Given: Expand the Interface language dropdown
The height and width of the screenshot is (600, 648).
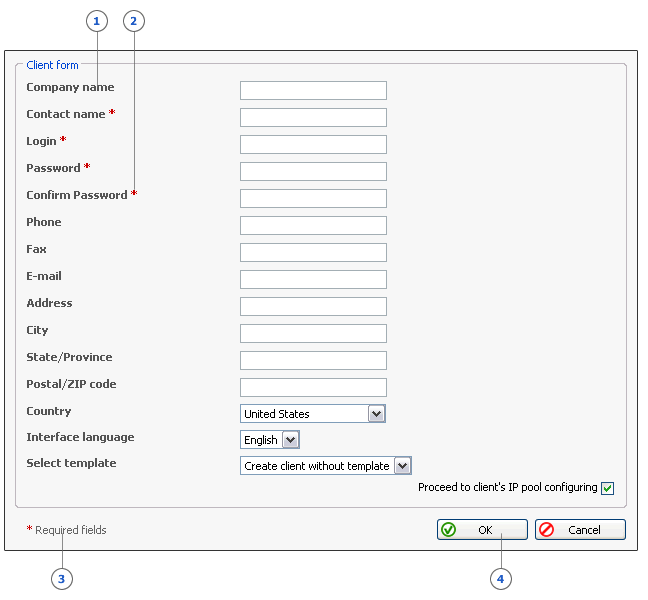Looking at the screenshot, I should 290,440.
